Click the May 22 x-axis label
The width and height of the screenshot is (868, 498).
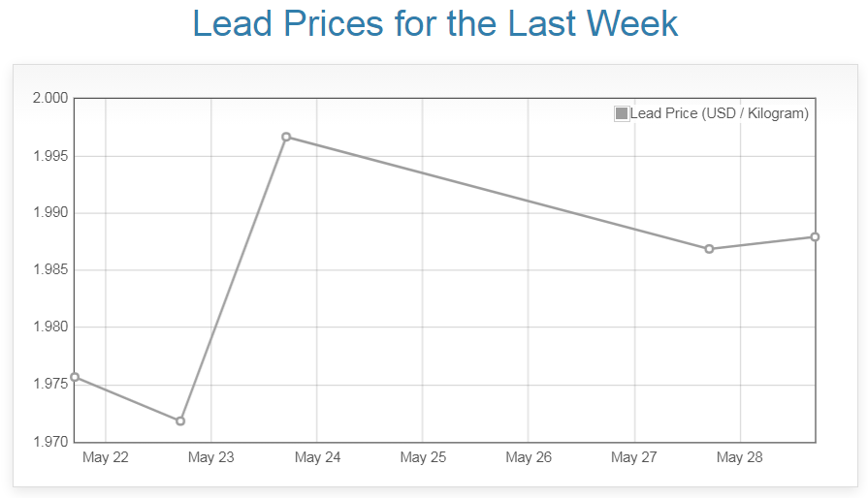106,457
